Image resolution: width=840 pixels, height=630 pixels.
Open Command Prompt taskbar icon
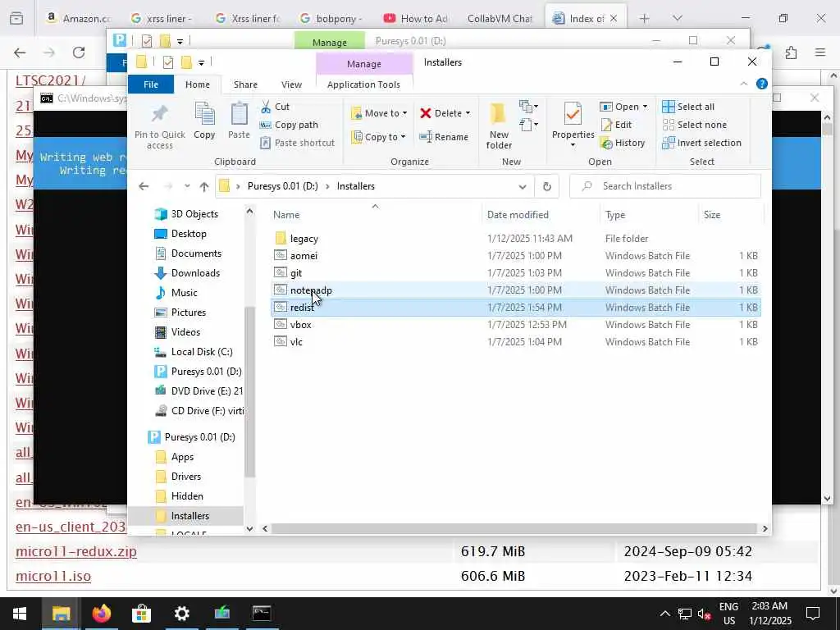262,614
